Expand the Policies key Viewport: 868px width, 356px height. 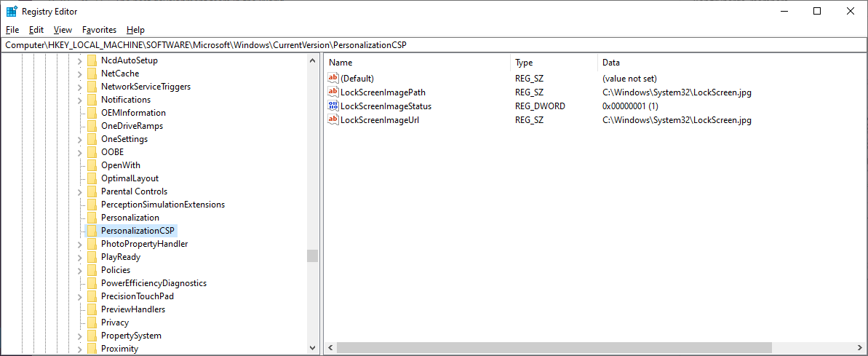tap(80, 270)
